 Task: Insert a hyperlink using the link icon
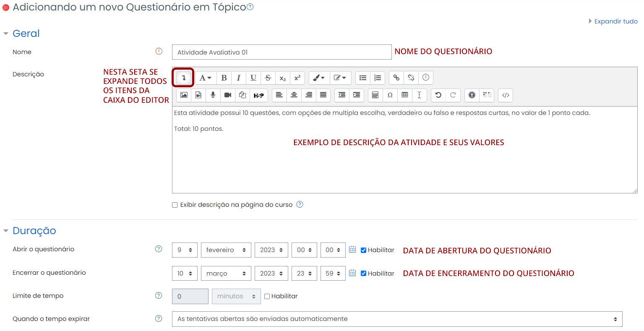coord(396,78)
